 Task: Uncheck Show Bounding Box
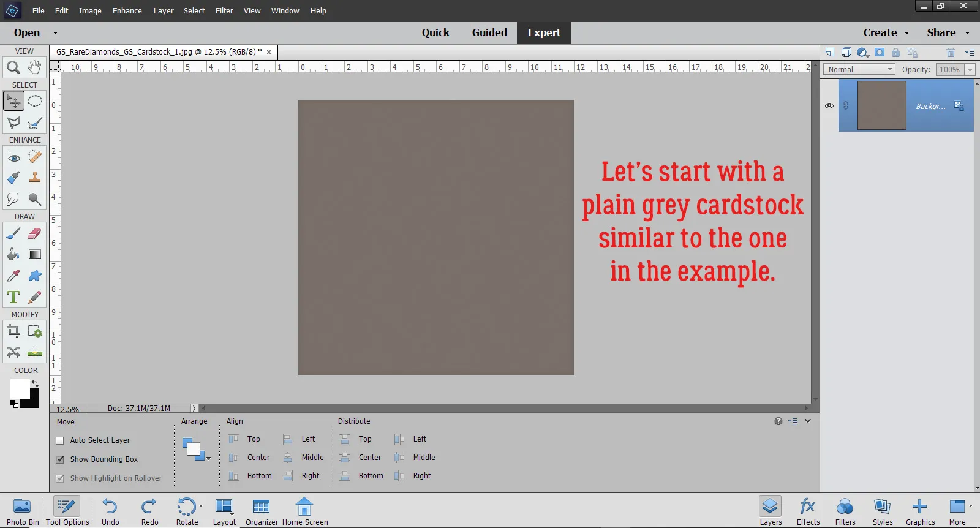click(x=60, y=459)
